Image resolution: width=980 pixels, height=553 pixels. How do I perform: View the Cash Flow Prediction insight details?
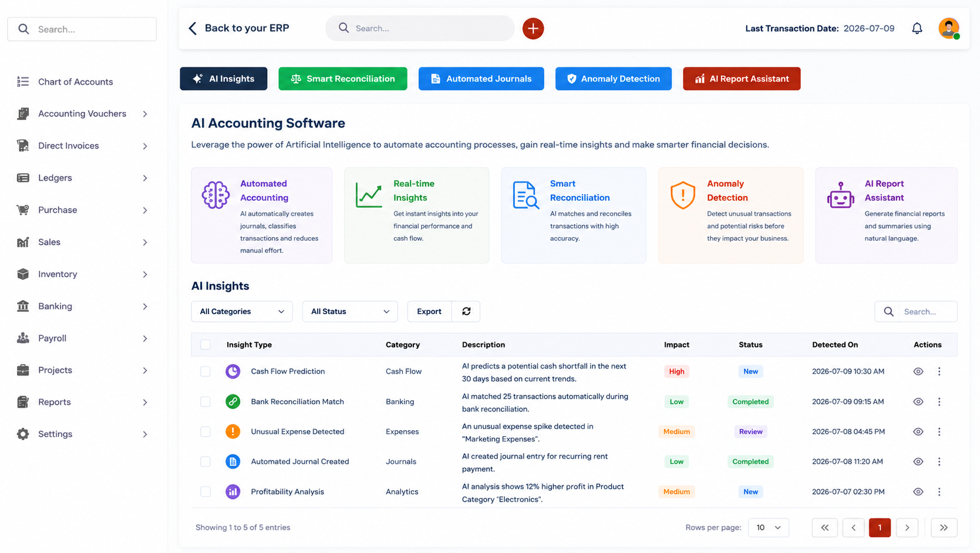(x=918, y=371)
